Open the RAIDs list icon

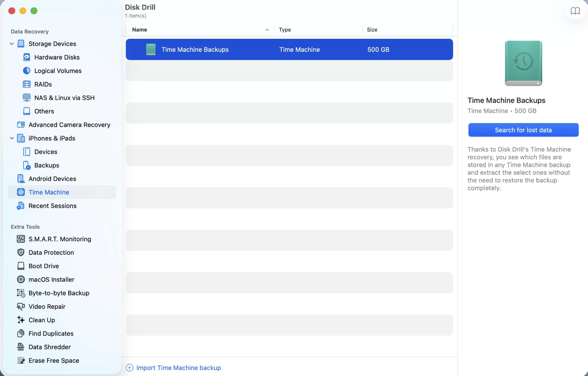coord(26,84)
